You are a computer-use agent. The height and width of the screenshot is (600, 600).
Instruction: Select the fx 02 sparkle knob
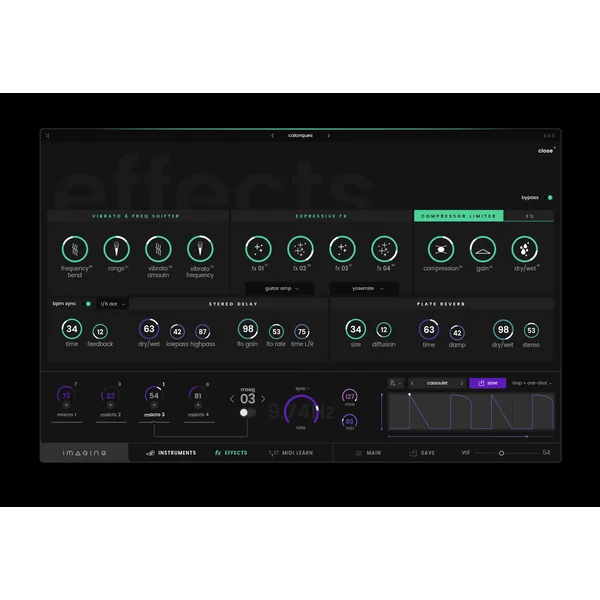pyautogui.click(x=300, y=249)
